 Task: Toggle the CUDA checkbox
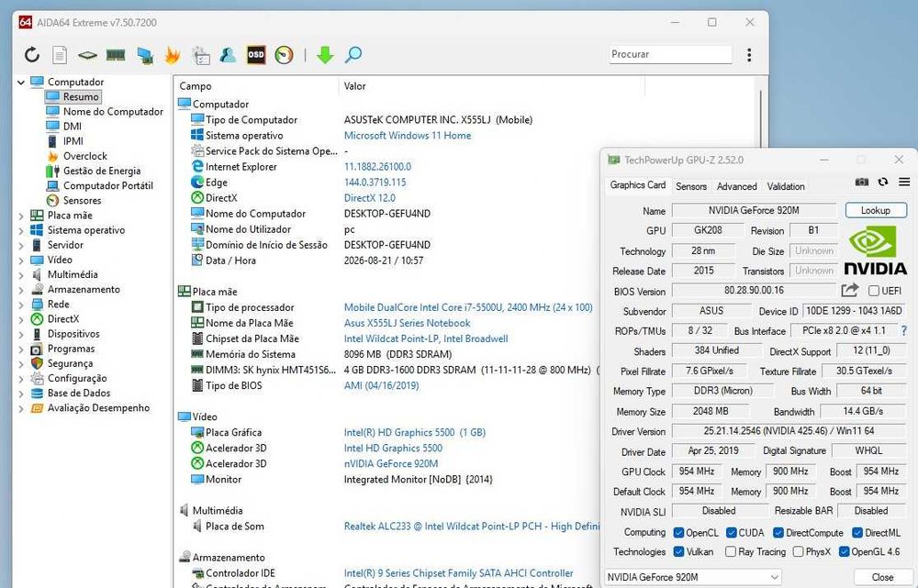click(732, 532)
